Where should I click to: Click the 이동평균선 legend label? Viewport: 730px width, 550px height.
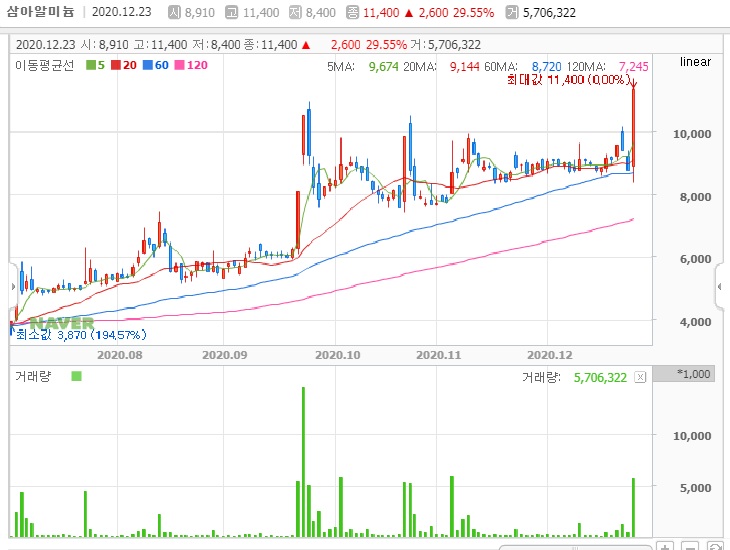coord(44,65)
